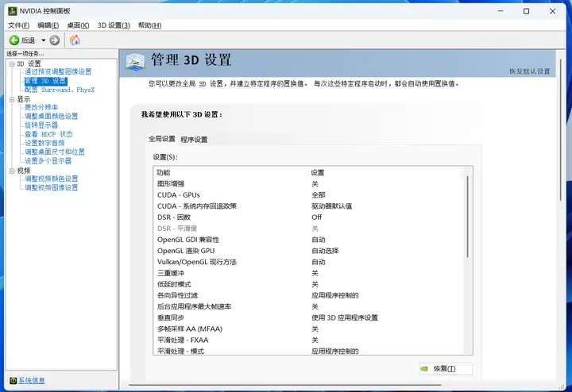572x392 pixels.
Task: Click the 功能 column header
Action: 164,173
